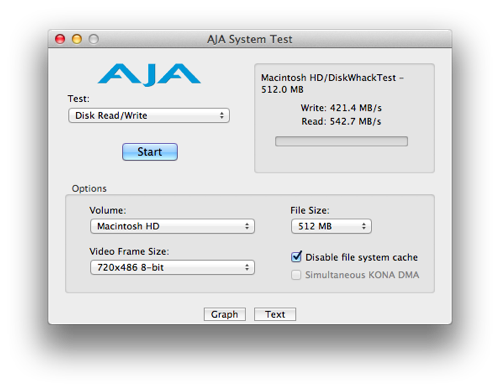This screenshot has width=500, height=391.
Task: Click the Write: 421.4 MB/s result
Action: (x=341, y=108)
